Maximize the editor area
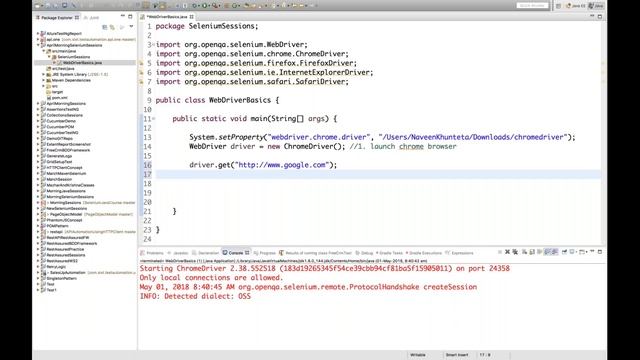This screenshot has height=360, width=640. pos(600,16)
